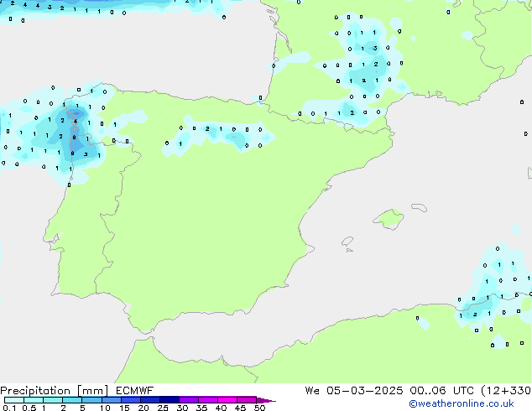Click the 'ECMWF' model label
This screenshot has height=411, width=532.
coord(135,391)
